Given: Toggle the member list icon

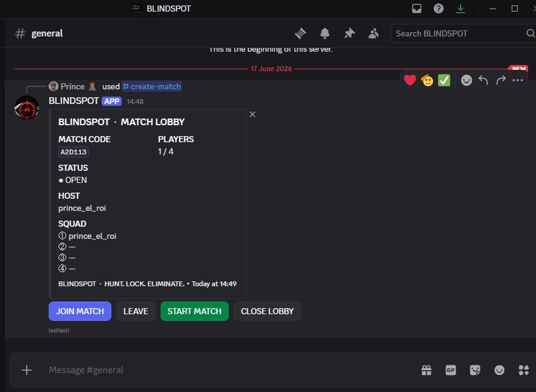Looking at the screenshot, I should (374, 33).
